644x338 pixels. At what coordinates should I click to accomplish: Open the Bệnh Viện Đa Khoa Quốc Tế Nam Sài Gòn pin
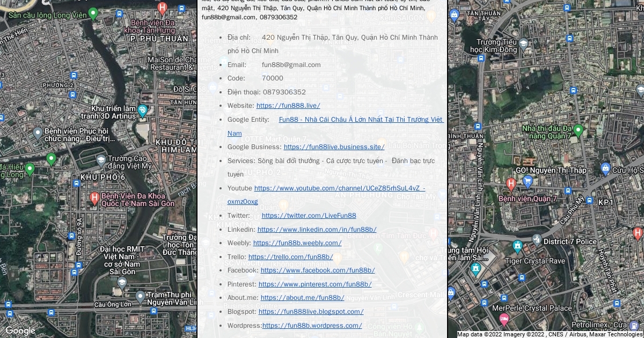(94, 199)
